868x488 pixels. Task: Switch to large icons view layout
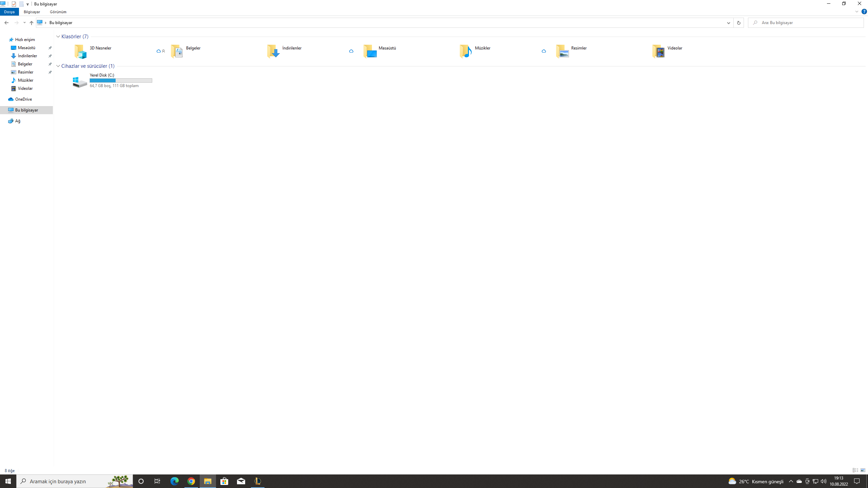click(x=863, y=470)
